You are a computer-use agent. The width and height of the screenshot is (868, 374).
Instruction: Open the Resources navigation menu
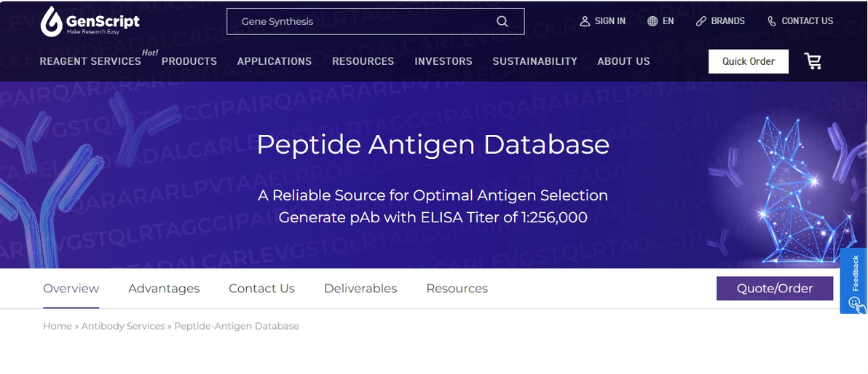(x=363, y=61)
